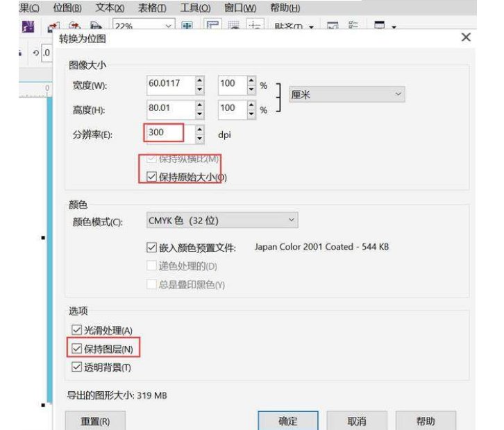The image size is (504, 430).
Task: Toggle the show rulers toolbar icon
Action: pos(212,25)
